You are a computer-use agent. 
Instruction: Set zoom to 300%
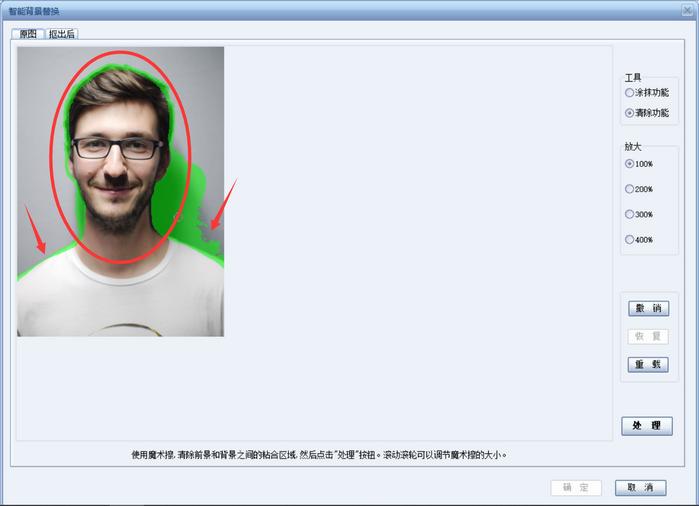(639, 214)
